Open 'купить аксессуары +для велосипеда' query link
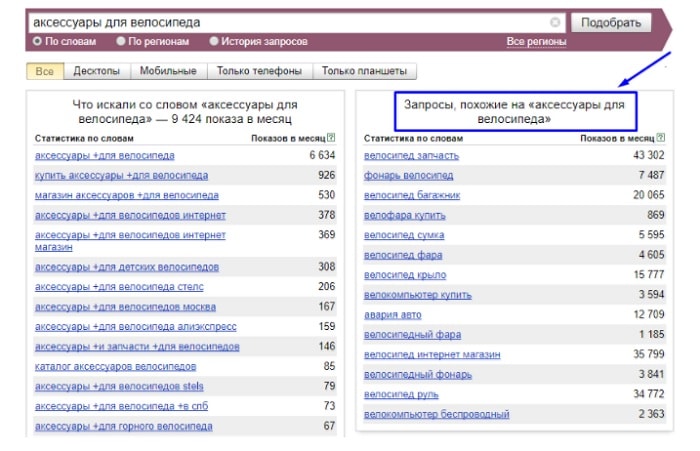The width and height of the screenshot is (700, 451). click(x=122, y=175)
